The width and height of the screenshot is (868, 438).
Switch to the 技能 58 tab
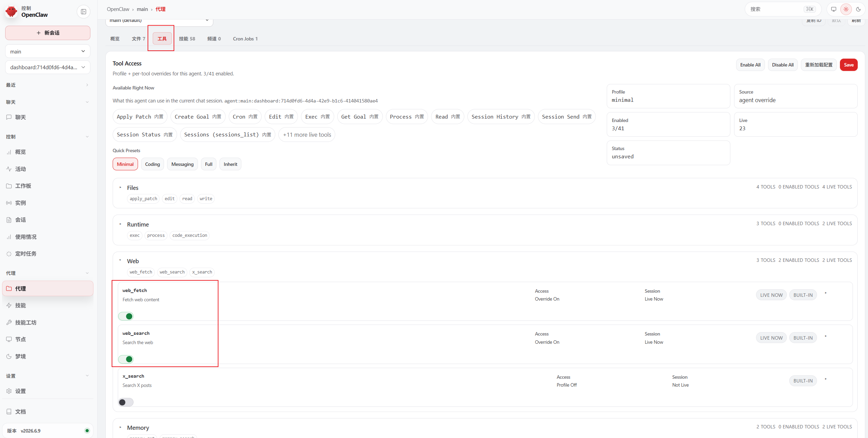coord(187,39)
